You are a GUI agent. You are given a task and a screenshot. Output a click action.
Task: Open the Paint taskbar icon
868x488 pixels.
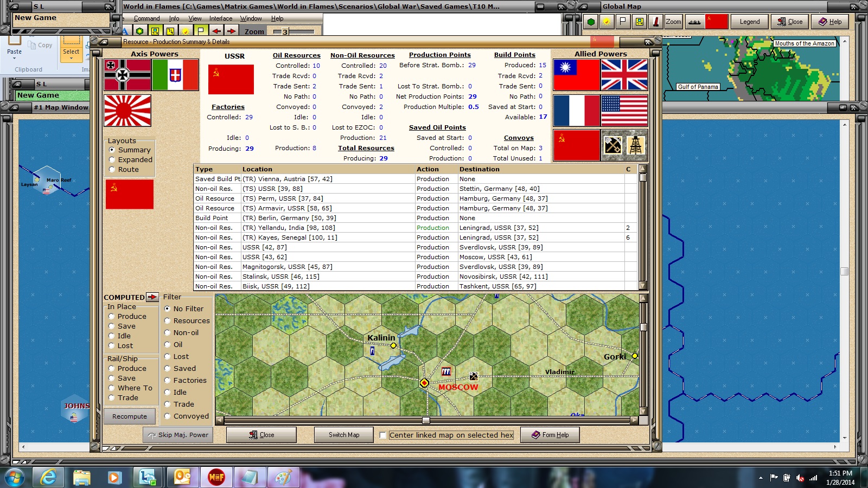click(283, 477)
